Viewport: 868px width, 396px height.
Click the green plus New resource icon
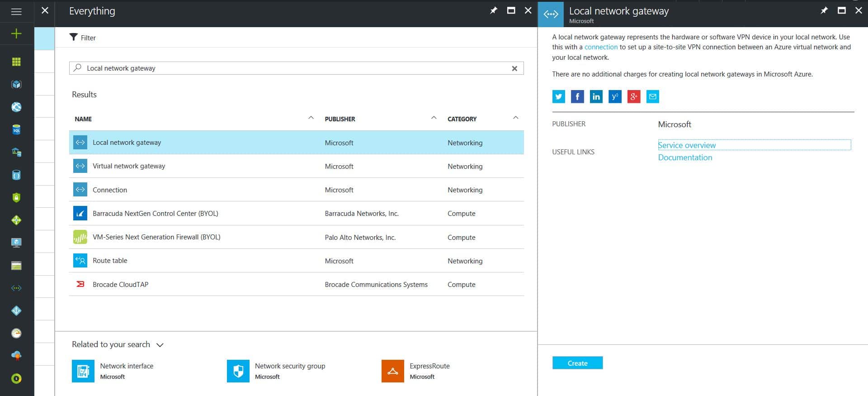click(x=16, y=33)
